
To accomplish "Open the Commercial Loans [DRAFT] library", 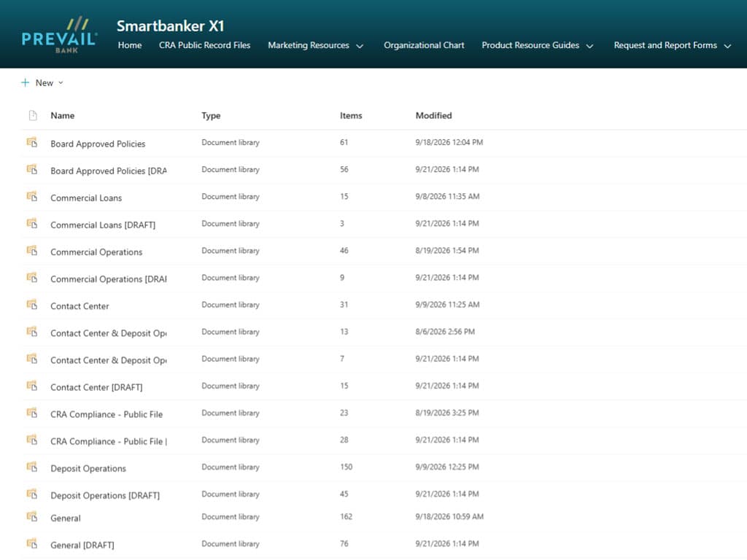I will pyautogui.click(x=103, y=225).
